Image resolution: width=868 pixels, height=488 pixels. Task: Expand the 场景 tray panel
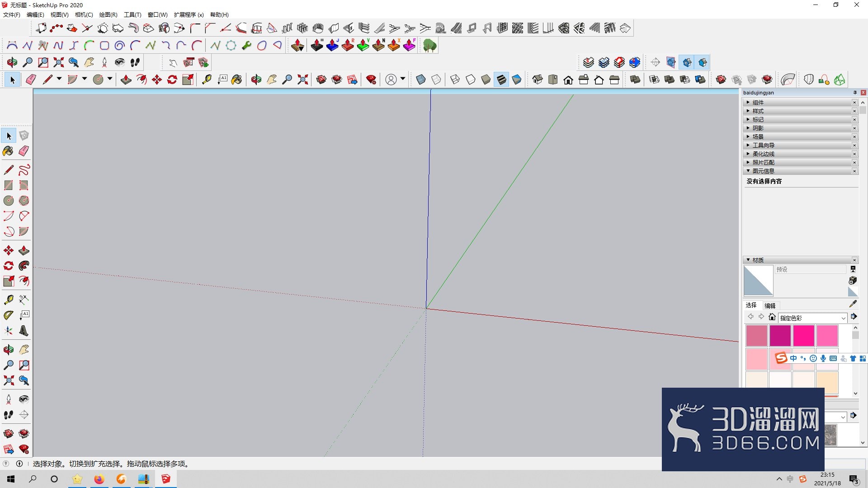[800, 137]
